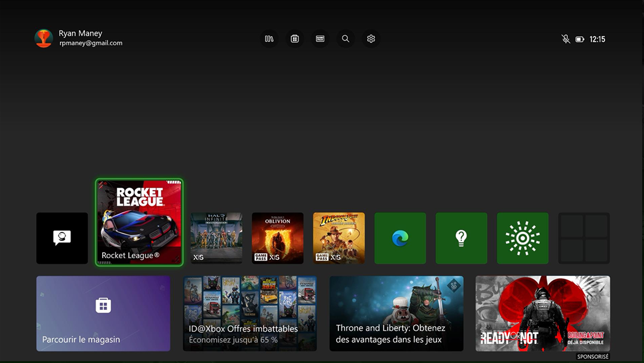Viewport: 644px width, 363px height.
Task: Open the Game Pass icon in top bar
Action: (320, 39)
